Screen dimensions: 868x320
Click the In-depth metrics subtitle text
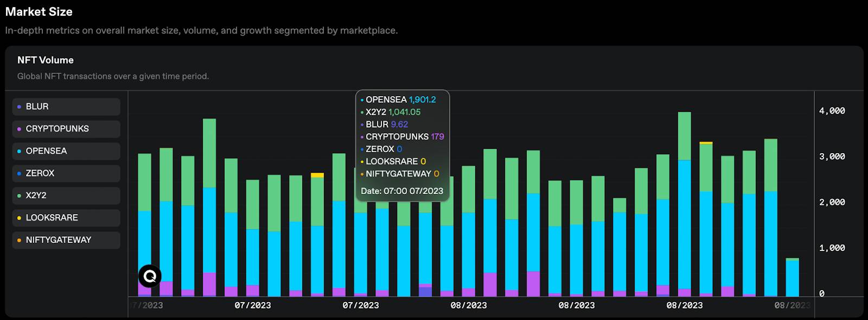pos(201,30)
